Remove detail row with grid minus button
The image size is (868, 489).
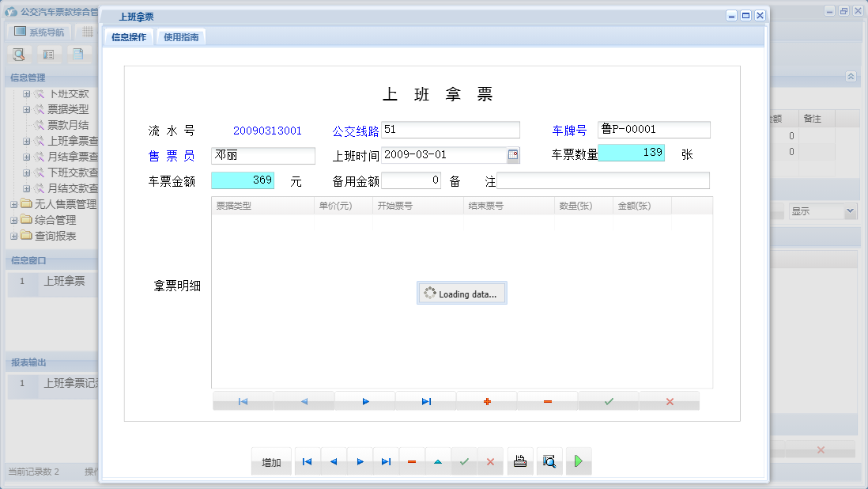[x=548, y=401]
